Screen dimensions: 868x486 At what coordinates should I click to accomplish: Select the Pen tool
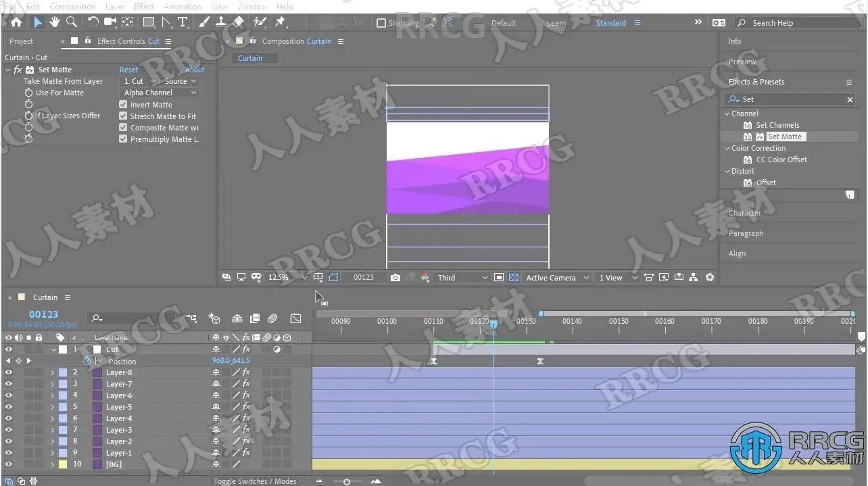(166, 22)
